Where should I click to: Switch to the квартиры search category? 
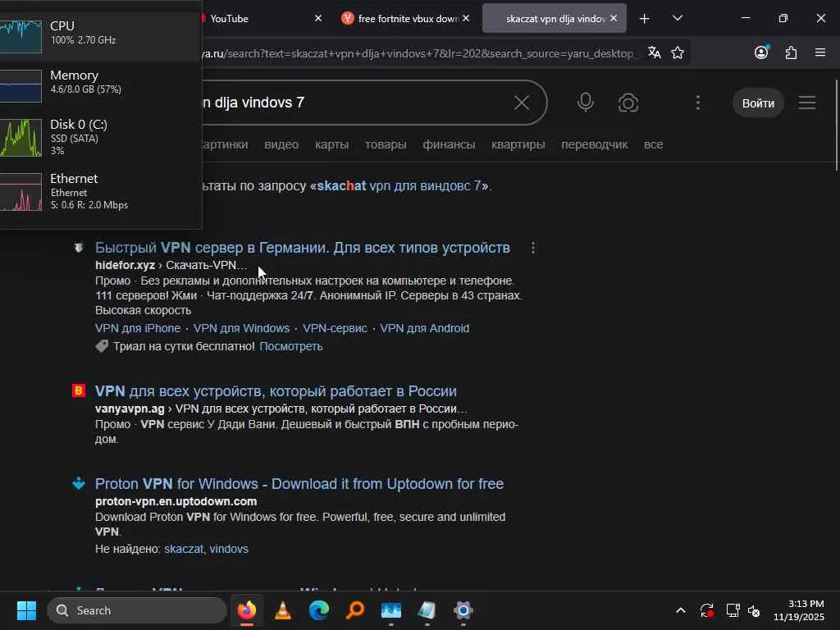518,144
